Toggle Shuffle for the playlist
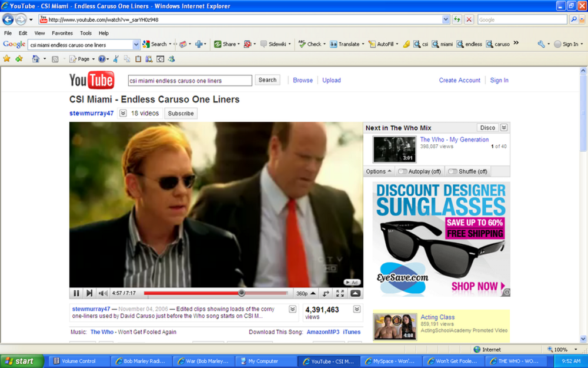The width and height of the screenshot is (588, 368). pyautogui.click(x=467, y=171)
